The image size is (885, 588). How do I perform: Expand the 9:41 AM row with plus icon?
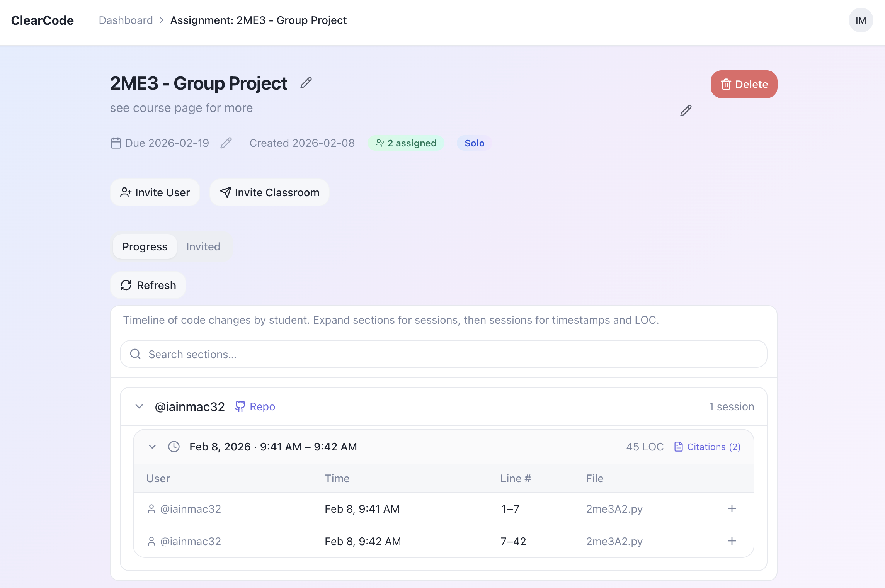[732, 509]
